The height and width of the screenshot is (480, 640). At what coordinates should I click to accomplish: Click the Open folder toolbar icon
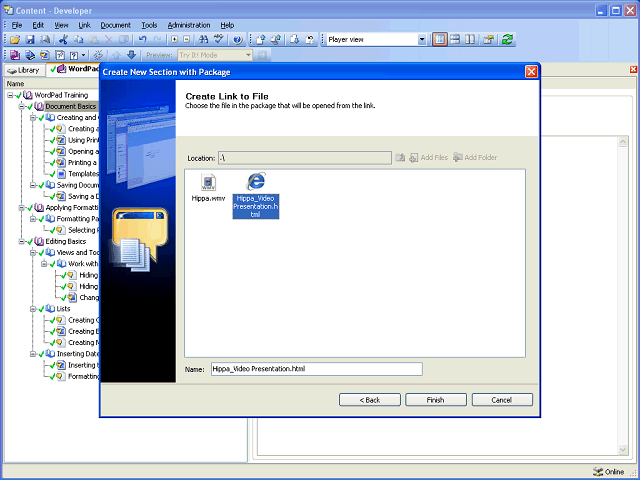[x=15, y=40]
